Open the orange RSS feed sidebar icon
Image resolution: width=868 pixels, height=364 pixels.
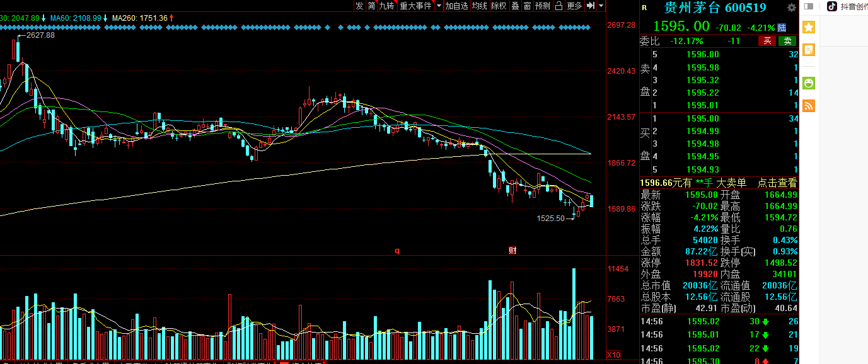click(809, 105)
